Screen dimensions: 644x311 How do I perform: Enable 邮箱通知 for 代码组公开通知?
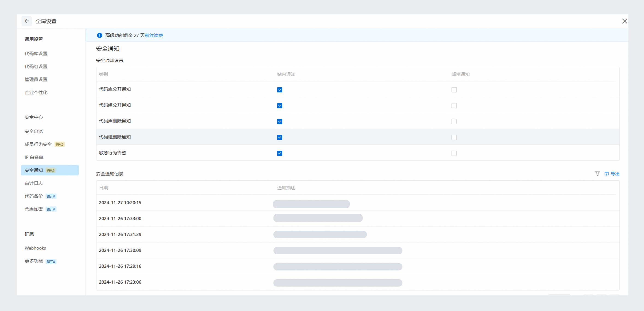click(454, 106)
